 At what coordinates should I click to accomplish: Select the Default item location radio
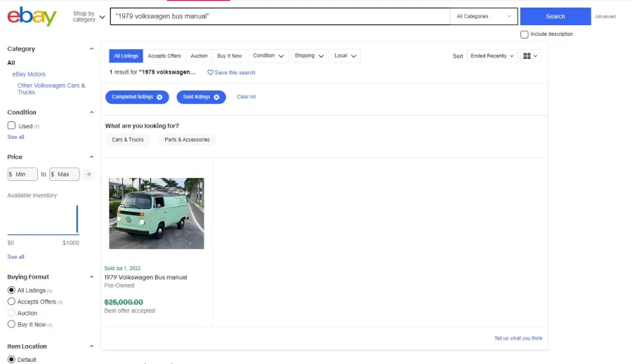11,359
